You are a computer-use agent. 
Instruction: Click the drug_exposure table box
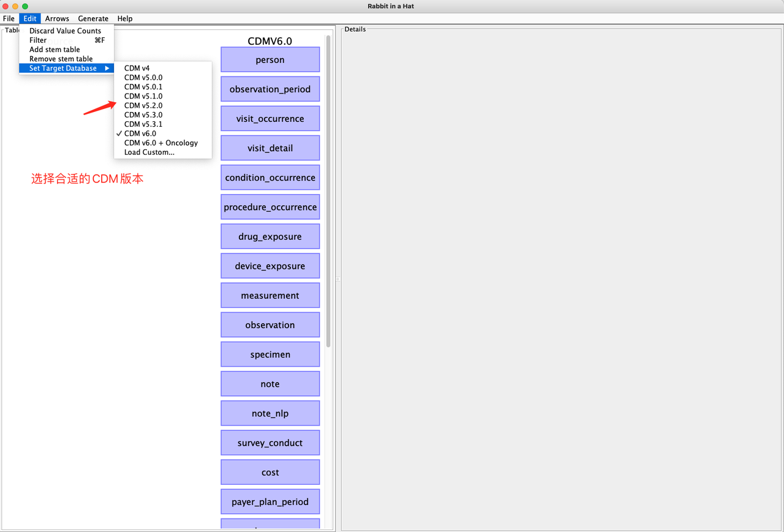point(269,236)
